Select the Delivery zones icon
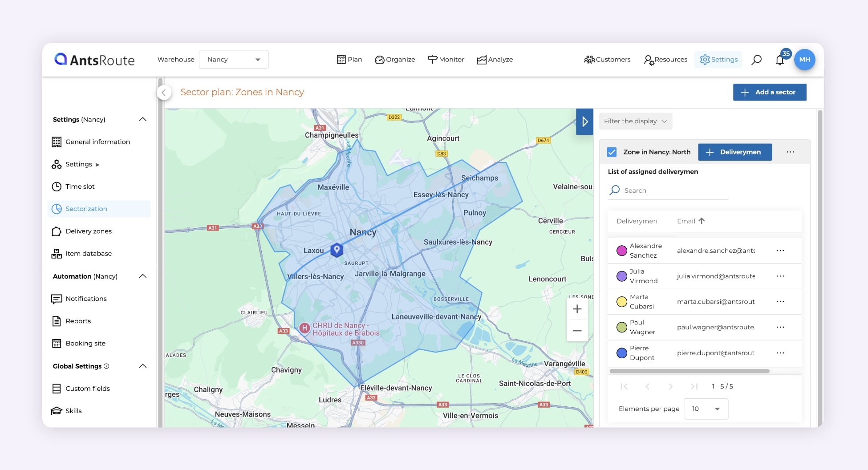The image size is (868, 470). 57,231
